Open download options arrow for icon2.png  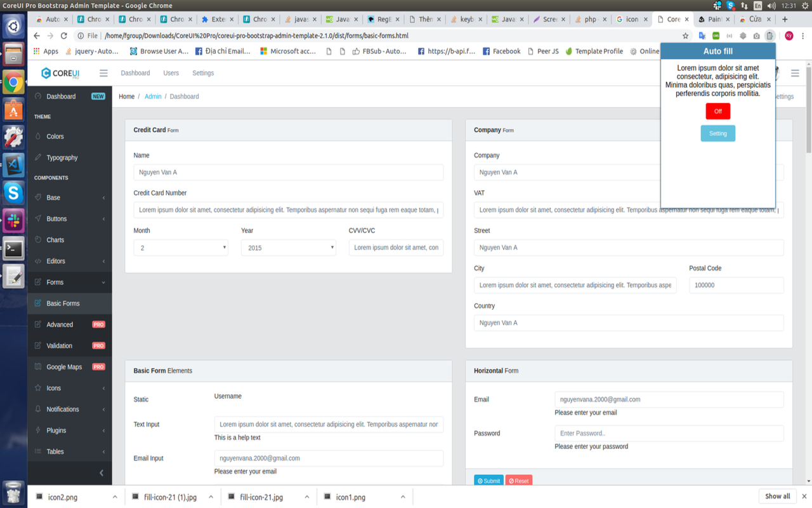pos(115,497)
